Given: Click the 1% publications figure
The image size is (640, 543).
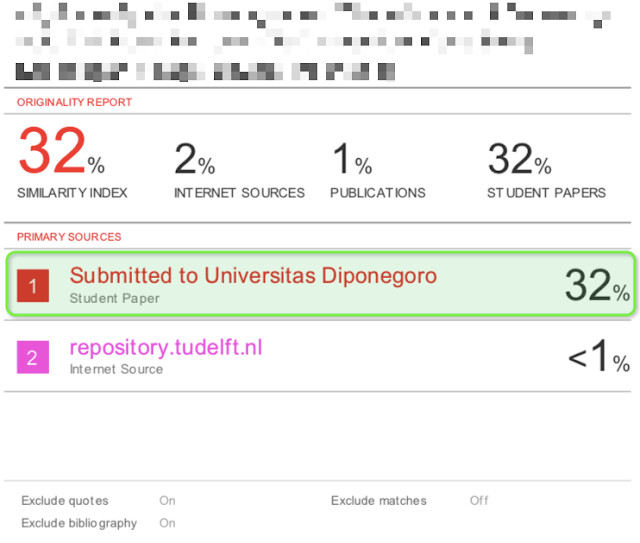Looking at the screenshot, I should [351, 159].
